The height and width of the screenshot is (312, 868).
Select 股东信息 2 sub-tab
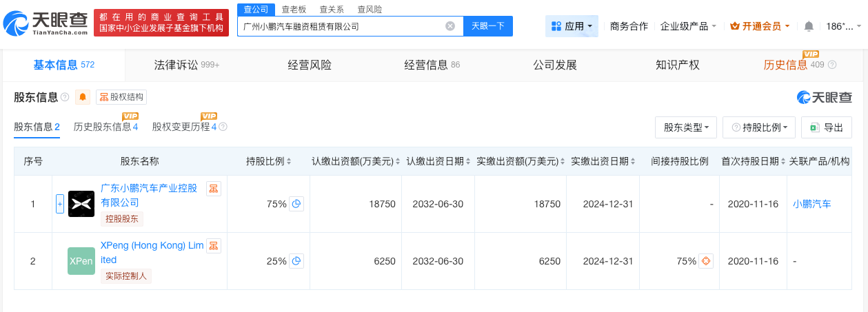37,127
